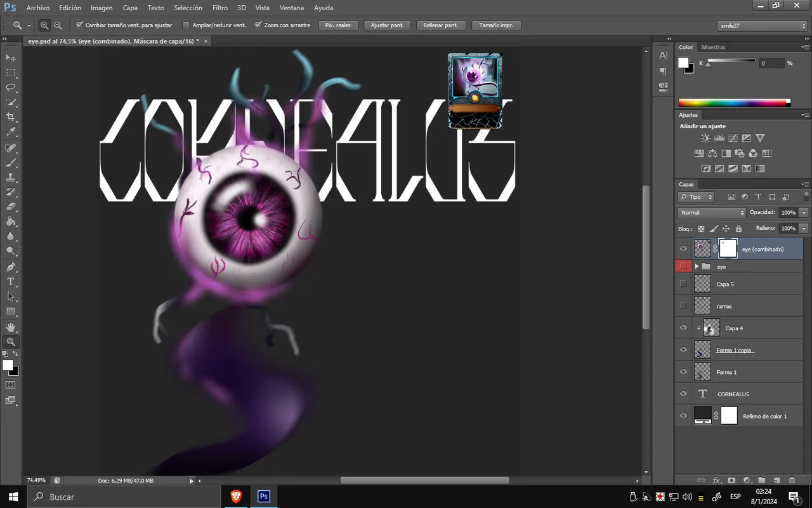Select the Dodge tool
The image size is (812, 508).
11,251
